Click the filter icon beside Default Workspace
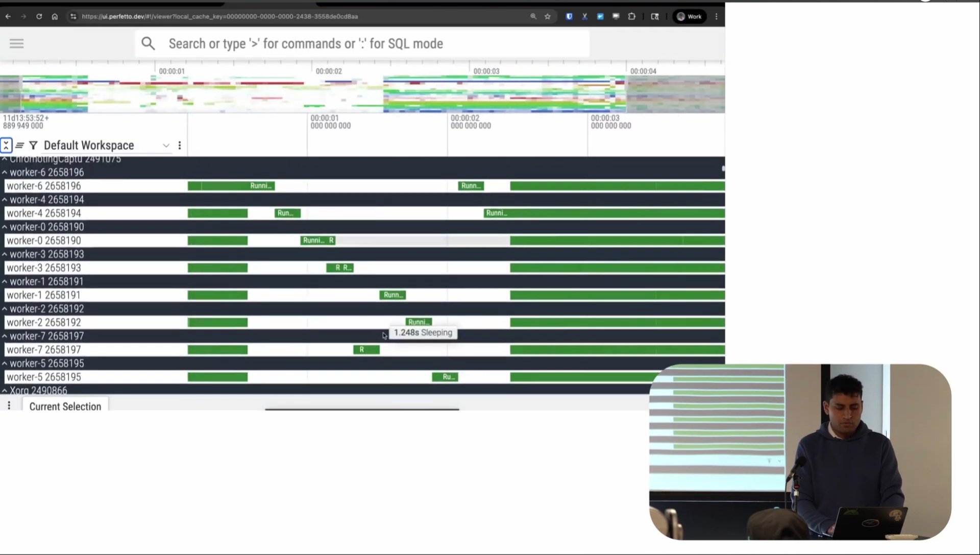Screen dimensions: 980x555 (x=33, y=146)
